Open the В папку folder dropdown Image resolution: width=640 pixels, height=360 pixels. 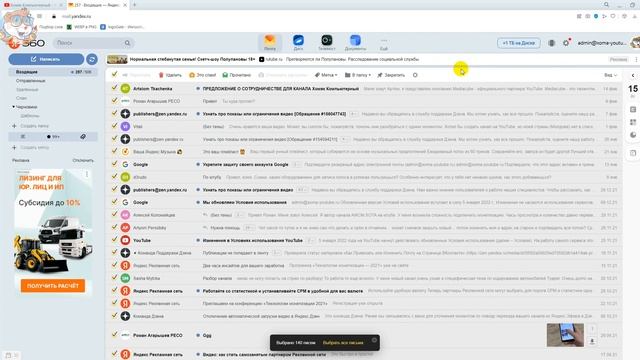coord(358,75)
